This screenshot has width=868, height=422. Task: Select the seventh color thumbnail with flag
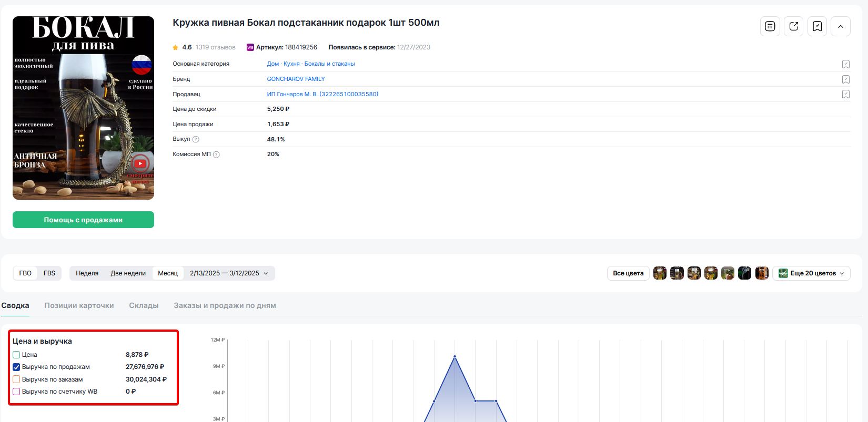[762, 273]
